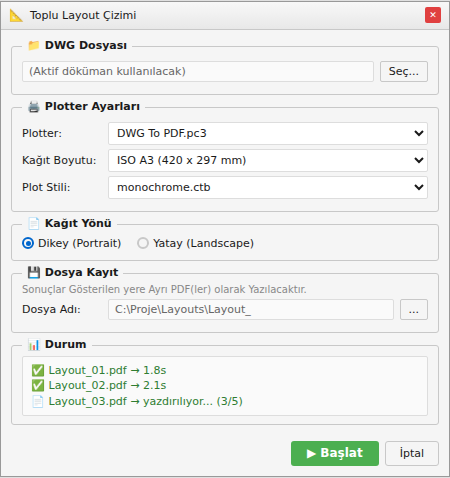Start plotting with the Başlat button
The image size is (450, 478).
coord(335,453)
